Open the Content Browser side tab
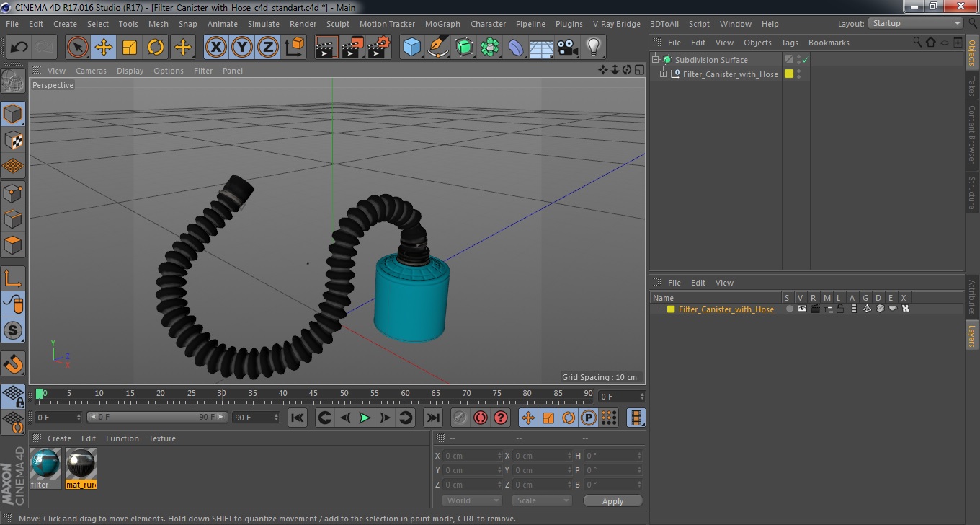The height and width of the screenshot is (525, 980). click(x=971, y=135)
